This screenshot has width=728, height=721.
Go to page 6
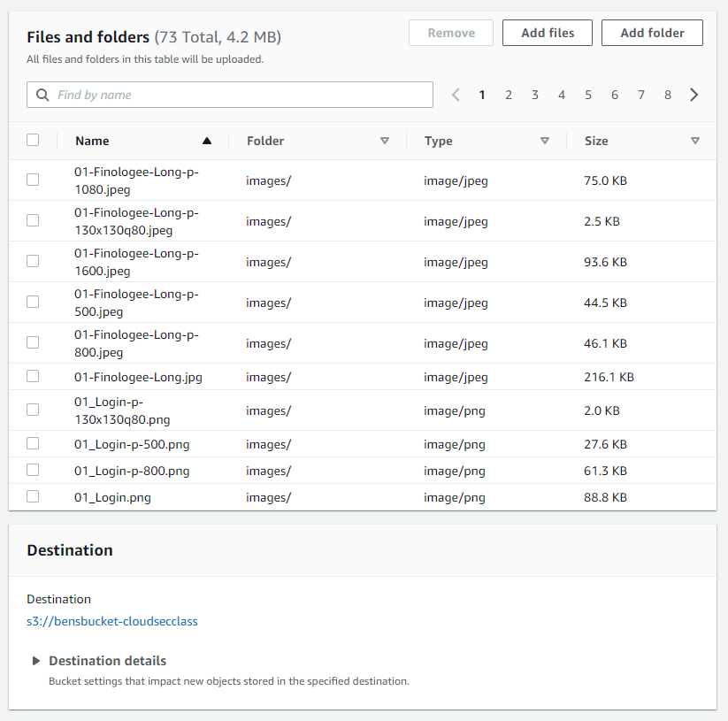(x=614, y=95)
